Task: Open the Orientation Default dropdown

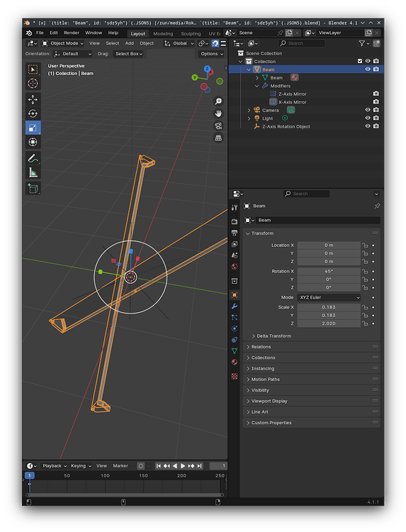Action: [x=73, y=54]
